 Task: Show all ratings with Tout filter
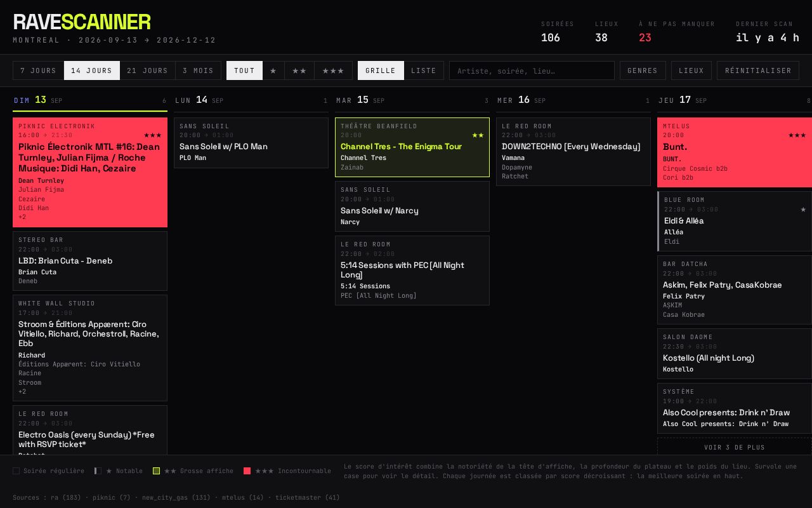[x=244, y=70]
